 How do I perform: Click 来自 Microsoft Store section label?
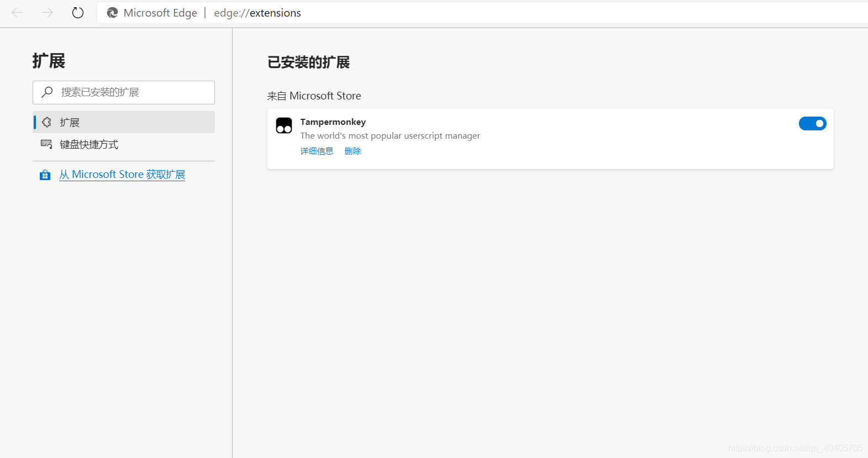(x=314, y=96)
